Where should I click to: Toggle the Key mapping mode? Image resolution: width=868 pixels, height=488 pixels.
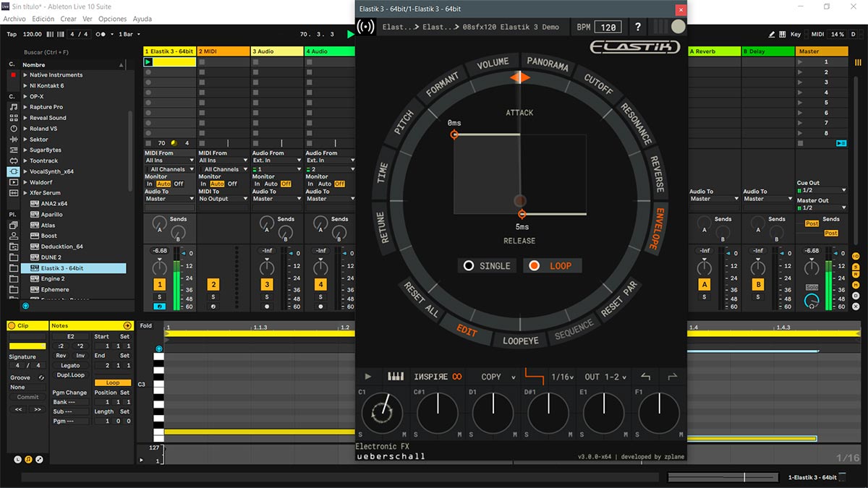(796, 34)
